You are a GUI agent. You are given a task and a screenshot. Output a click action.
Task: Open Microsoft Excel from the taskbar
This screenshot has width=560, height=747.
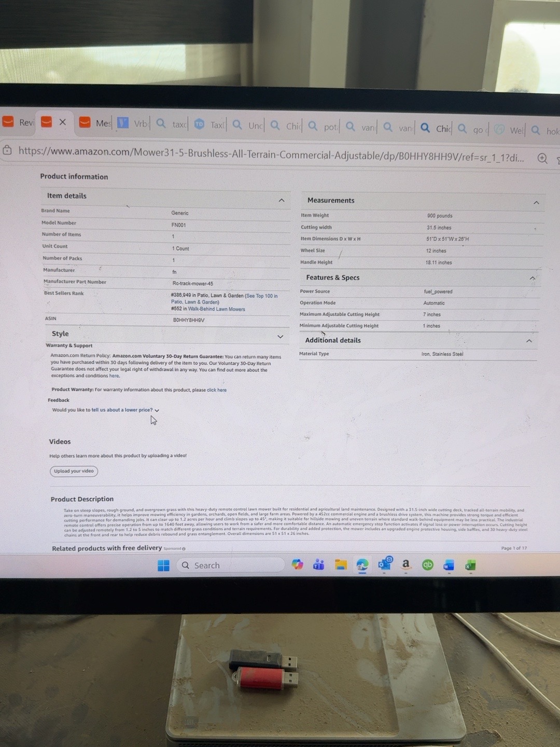(x=470, y=565)
